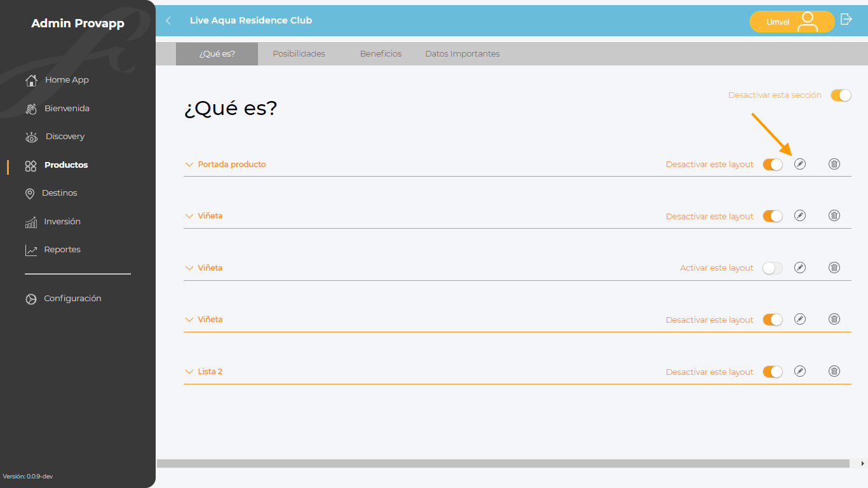The image size is (868, 488).
Task: Click the Admin Provapp title
Action: (x=78, y=24)
